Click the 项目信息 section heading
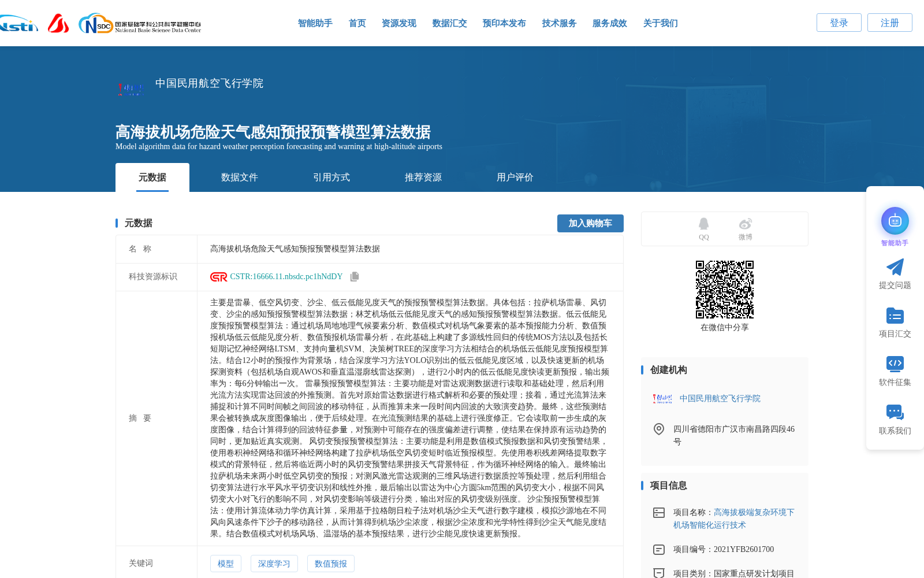The width and height of the screenshot is (924, 578). [x=669, y=486]
